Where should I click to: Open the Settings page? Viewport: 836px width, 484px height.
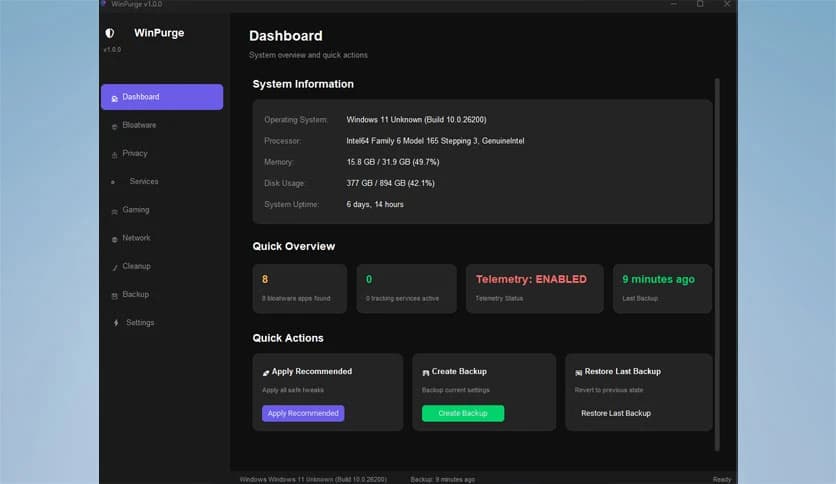[162, 323]
